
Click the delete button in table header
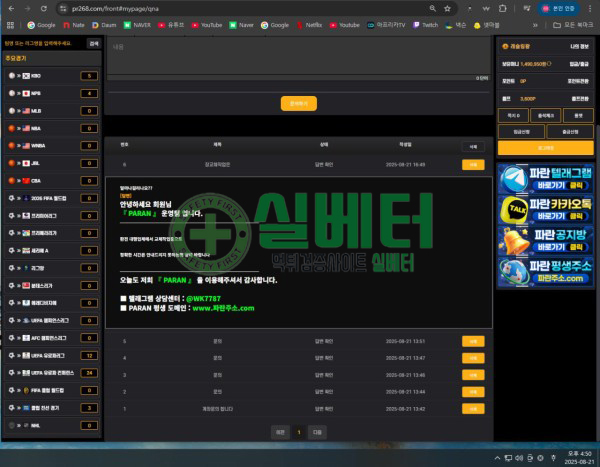473,147
